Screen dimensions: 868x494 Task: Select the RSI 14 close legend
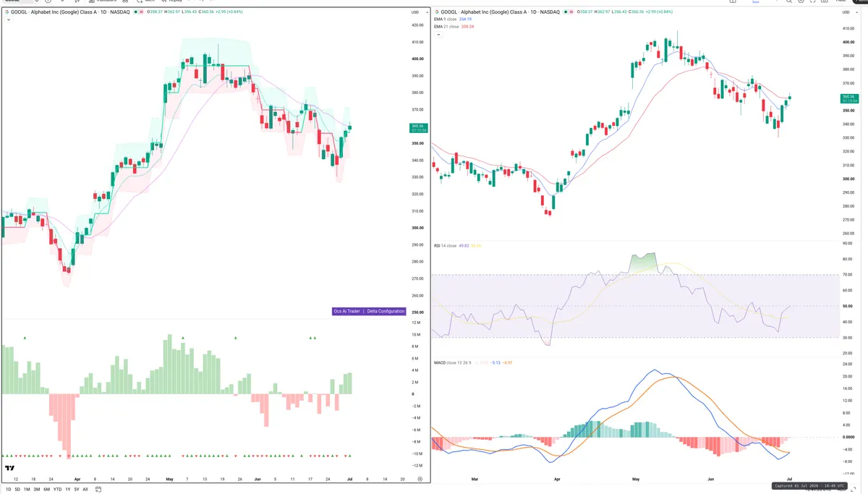445,246
